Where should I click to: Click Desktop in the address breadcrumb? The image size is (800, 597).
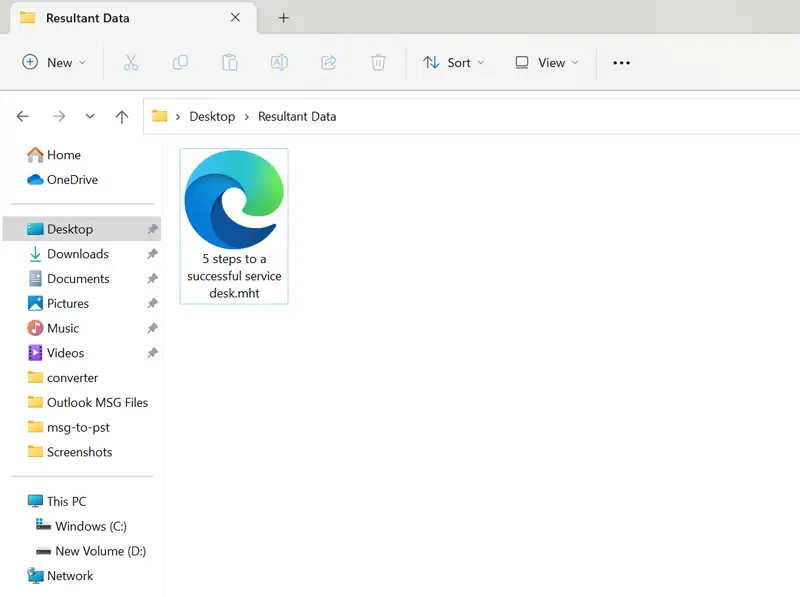pos(212,117)
